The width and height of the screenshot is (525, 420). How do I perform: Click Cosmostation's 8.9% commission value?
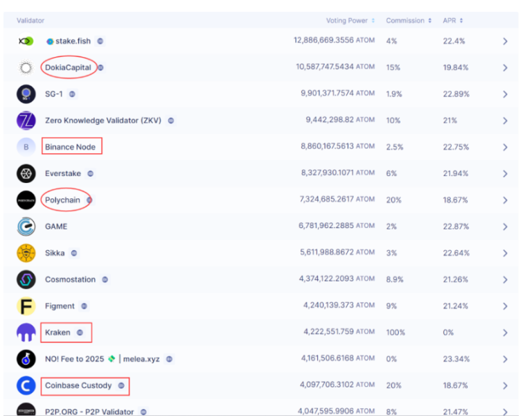[394, 279]
